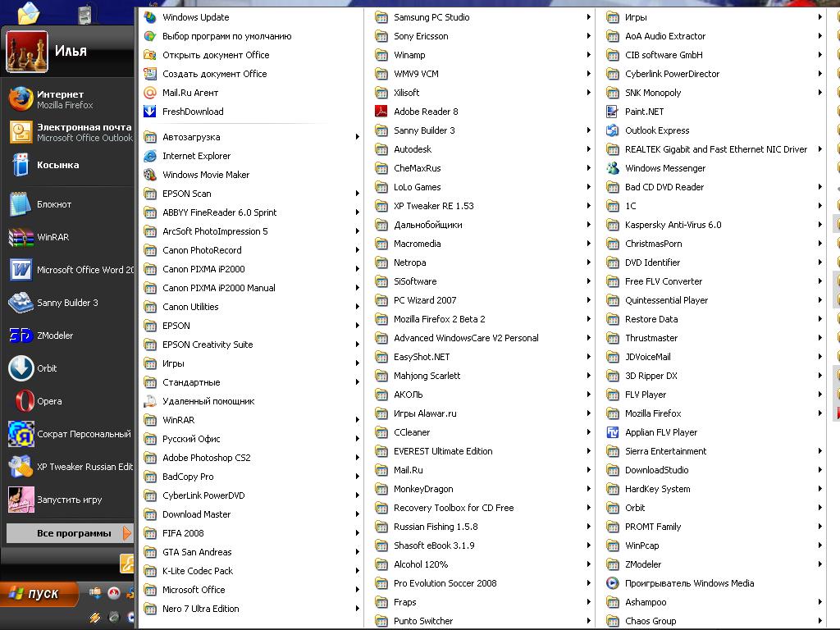Click the Запустить игру icon
The height and width of the screenshot is (630, 840).
[21, 500]
